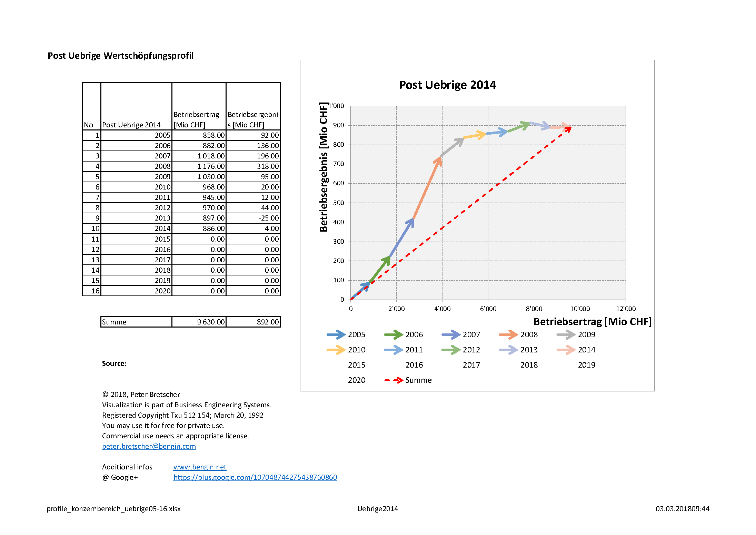
Task: Click the table cell value 92.00
Action: point(253,135)
